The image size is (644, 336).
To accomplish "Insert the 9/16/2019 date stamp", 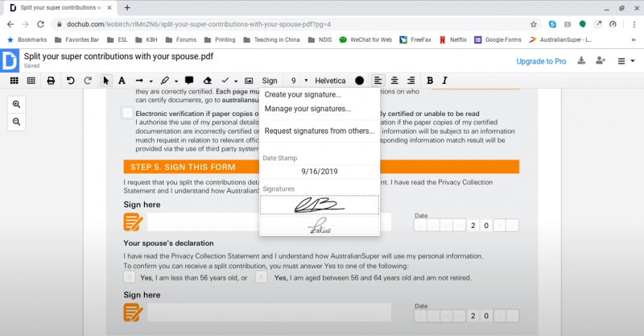I will (x=319, y=172).
